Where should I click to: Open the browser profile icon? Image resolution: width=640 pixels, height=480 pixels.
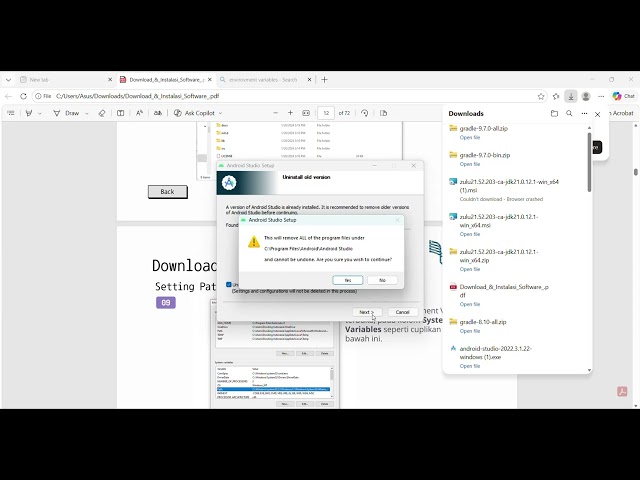(x=586, y=96)
